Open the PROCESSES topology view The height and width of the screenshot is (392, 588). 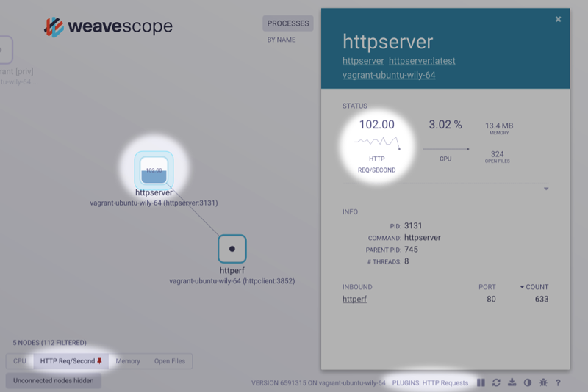pos(287,23)
